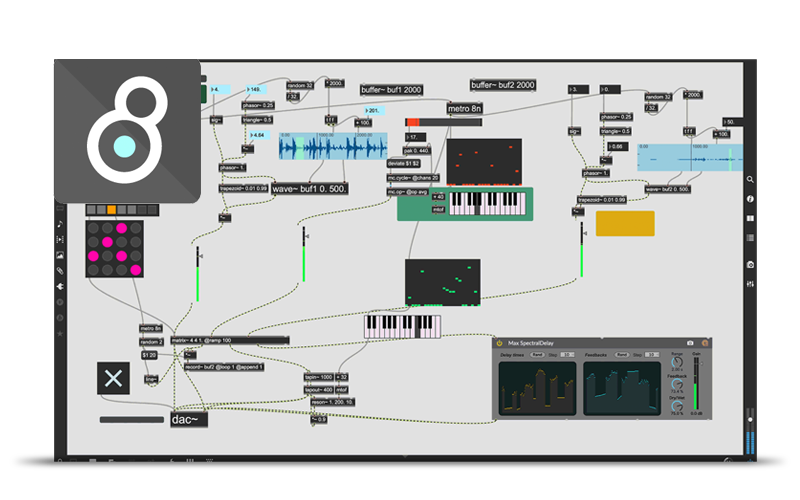Adjust the Feedback knob in SpectralDelay

tap(677, 385)
